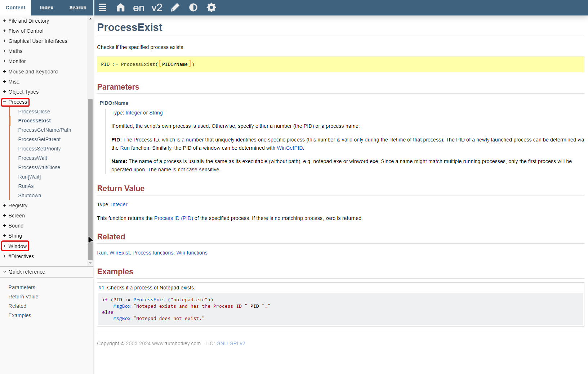Image resolution: width=588 pixels, height=374 pixels.
Task: Expand the Screen section
Action: [x=17, y=216]
